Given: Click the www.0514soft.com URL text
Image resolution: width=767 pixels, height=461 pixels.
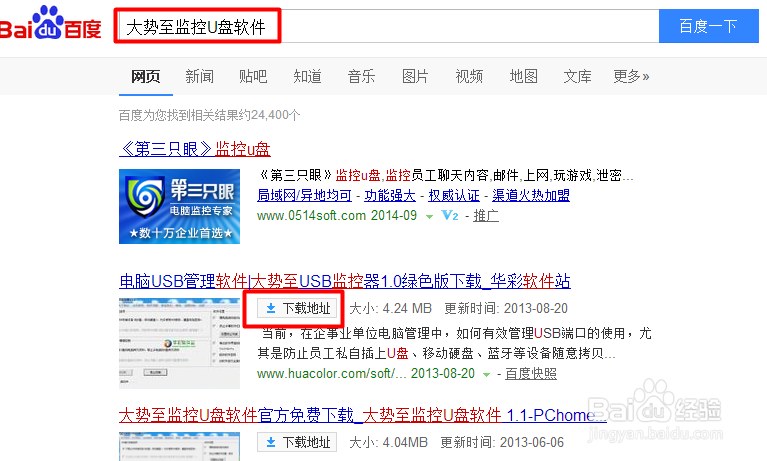Looking at the screenshot, I should 312,215.
